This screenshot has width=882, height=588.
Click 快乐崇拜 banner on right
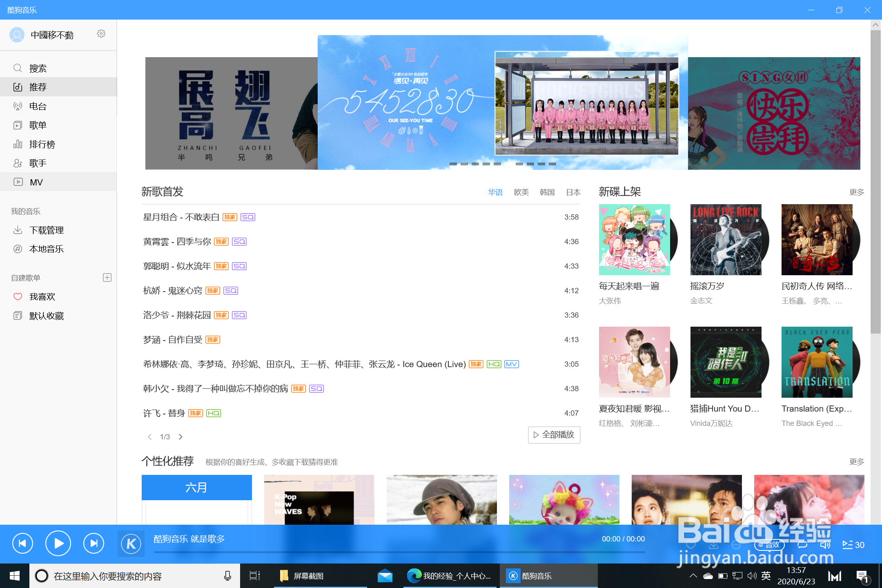[x=774, y=114]
